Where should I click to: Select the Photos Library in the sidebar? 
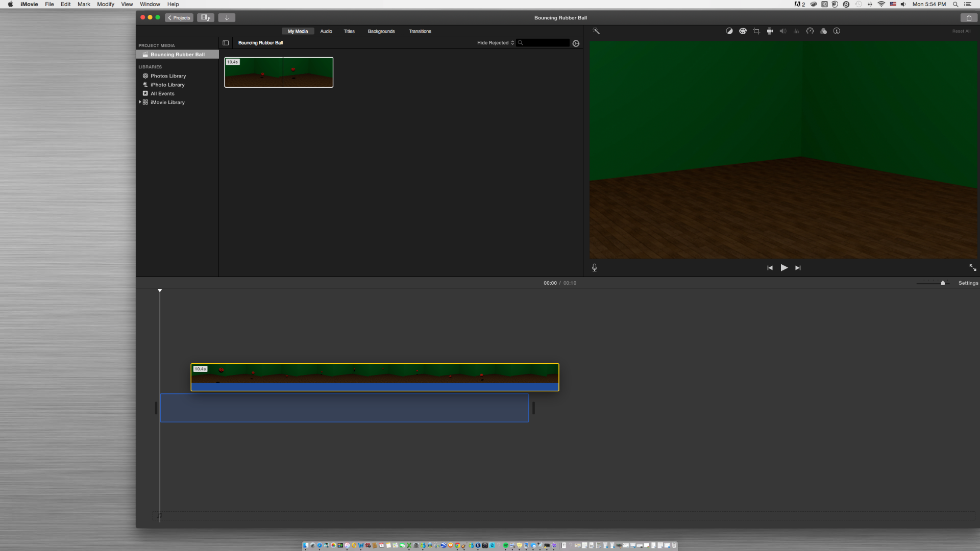[x=167, y=76]
